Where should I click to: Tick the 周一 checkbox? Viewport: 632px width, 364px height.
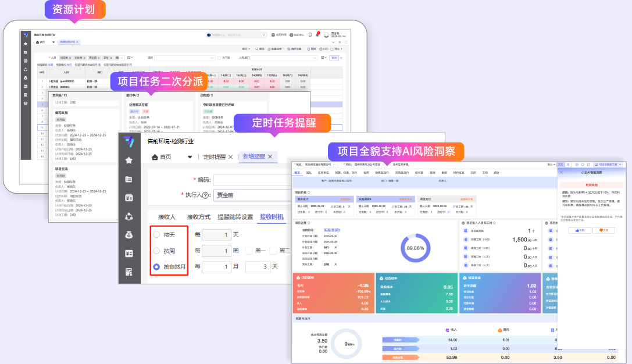(249, 251)
